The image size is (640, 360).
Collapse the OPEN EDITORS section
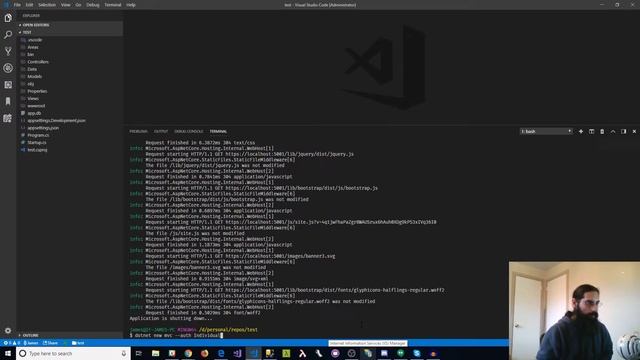[69, 25]
